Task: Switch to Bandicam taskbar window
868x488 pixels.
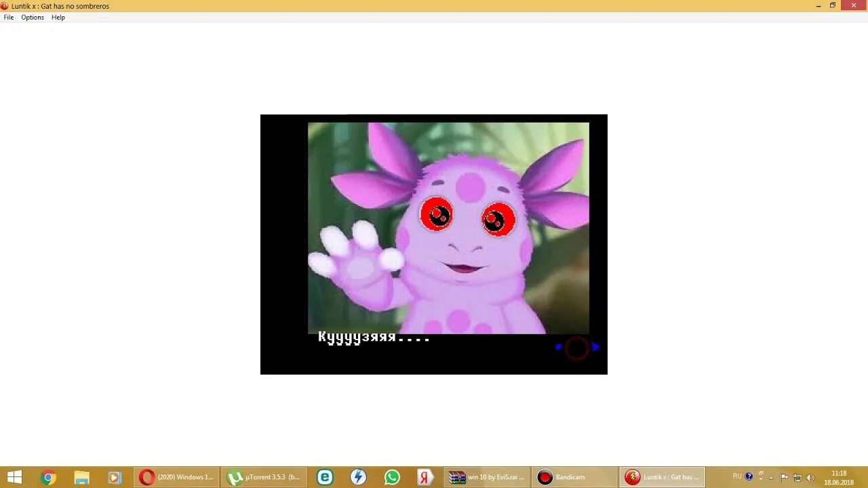Action: pos(574,477)
